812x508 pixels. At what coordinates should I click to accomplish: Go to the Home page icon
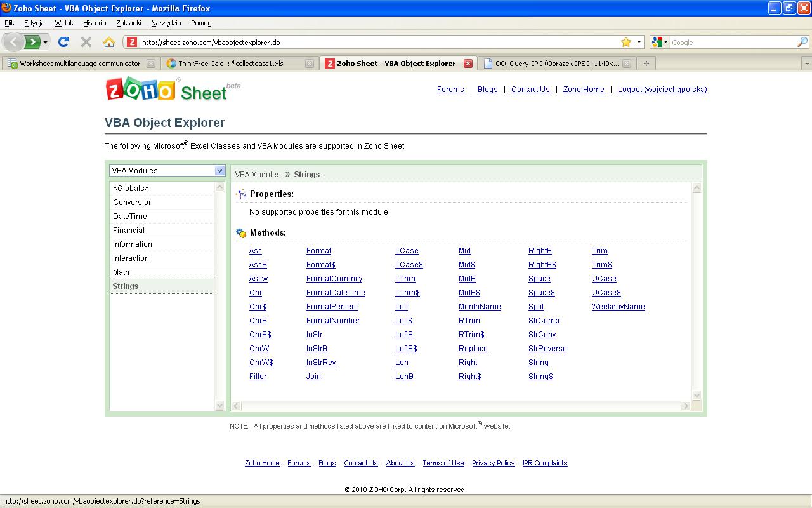coord(109,42)
